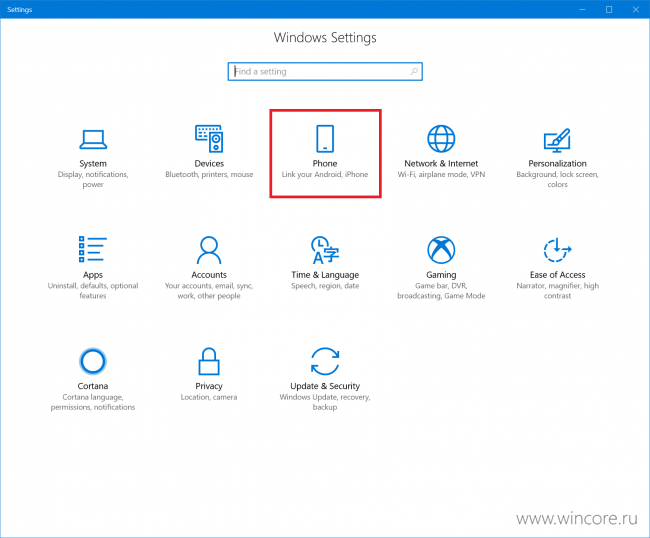Click the search magnifier icon
Screen dimensions: 650x538
point(414,71)
